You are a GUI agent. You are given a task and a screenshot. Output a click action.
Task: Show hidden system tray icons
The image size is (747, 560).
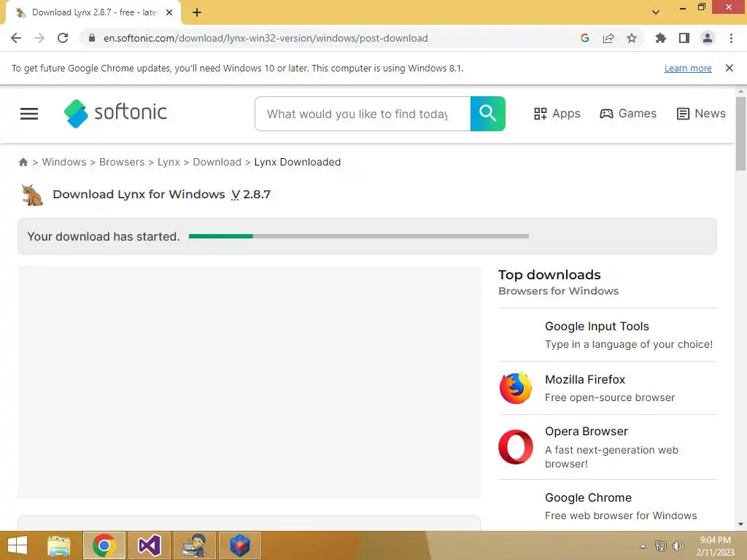pyautogui.click(x=643, y=546)
